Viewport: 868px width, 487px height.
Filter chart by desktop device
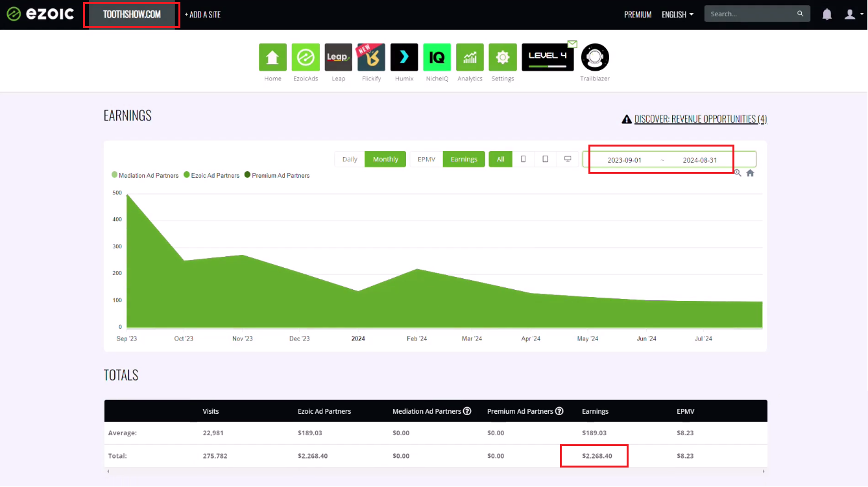coord(568,159)
